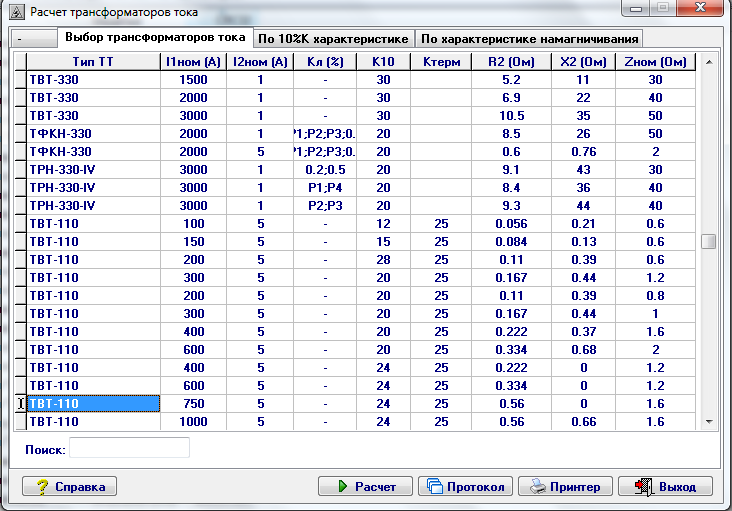Click the 0.8 value in Zном column

coord(655,296)
